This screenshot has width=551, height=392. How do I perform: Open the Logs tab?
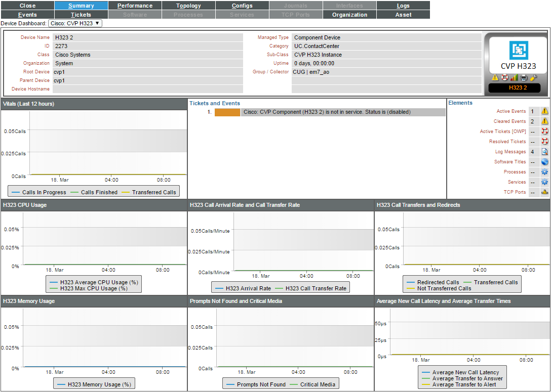pos(403,6)
